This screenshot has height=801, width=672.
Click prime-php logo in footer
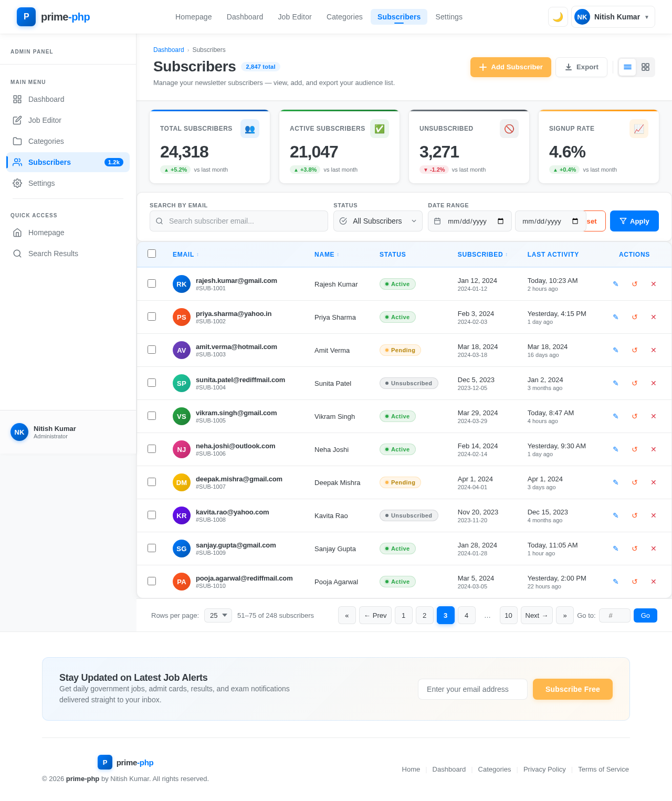(x=125, y=762)
